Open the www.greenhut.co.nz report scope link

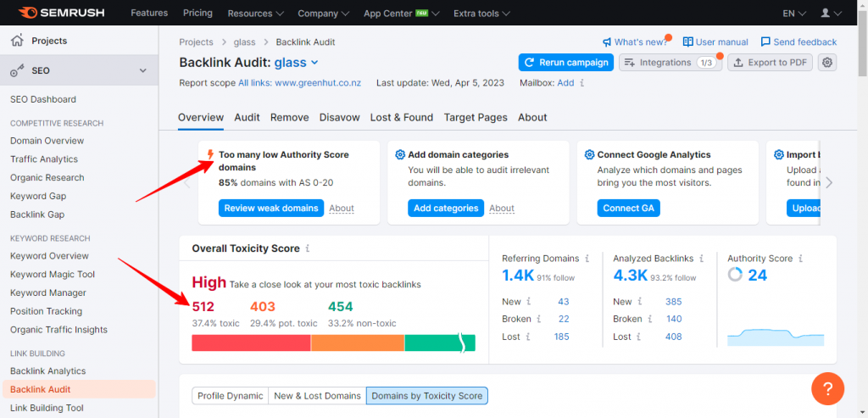[318, 83]
